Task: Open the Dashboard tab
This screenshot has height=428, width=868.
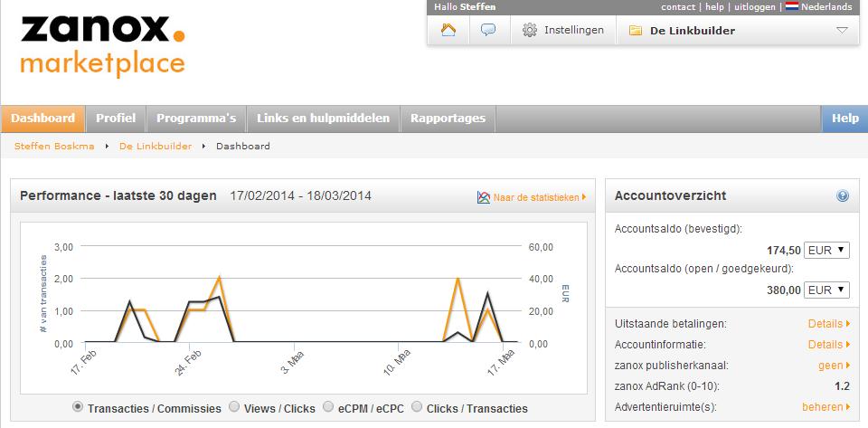Action: [x=43, y=119]
